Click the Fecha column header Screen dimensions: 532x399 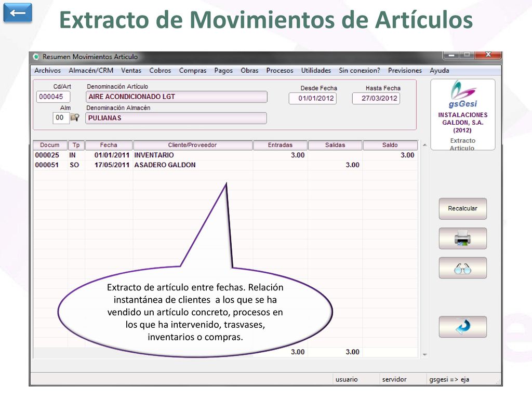109,145
